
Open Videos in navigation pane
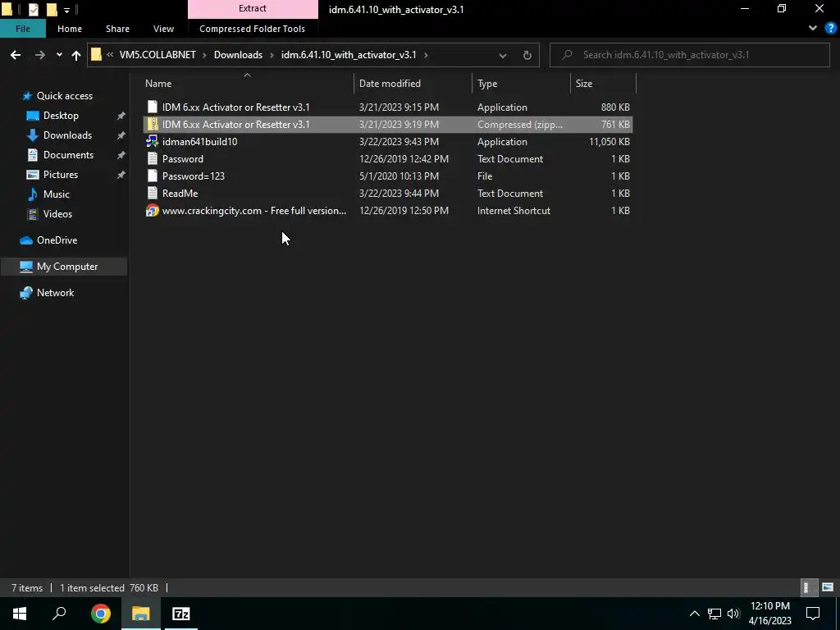click(57, 214)
